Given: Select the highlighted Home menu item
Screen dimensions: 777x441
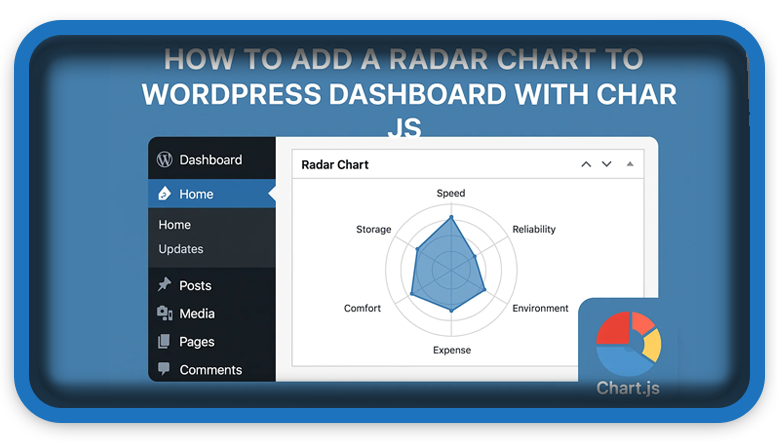Looking at the screenshot, I should point(212,194).
